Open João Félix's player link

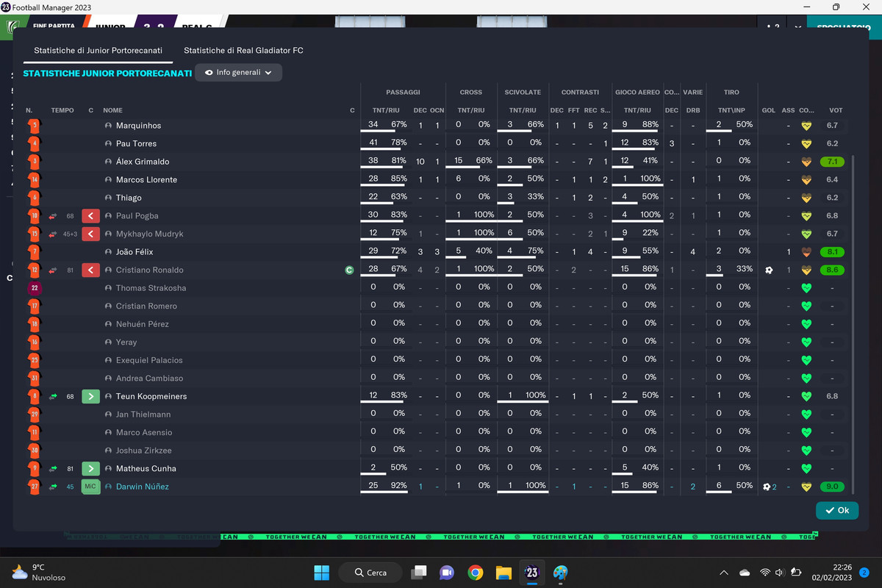[x=135, y=252]
